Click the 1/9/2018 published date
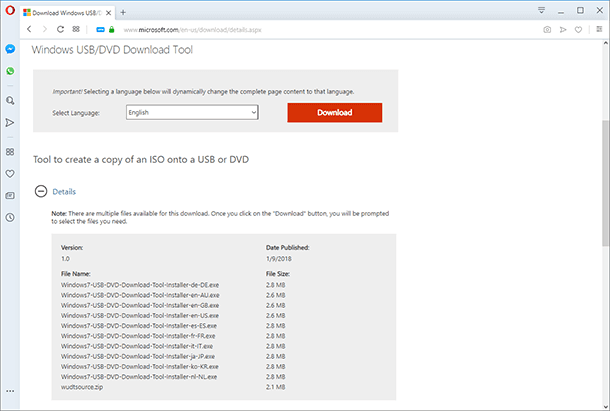This screenshot has width=610, height=411. click(x=279, y=258)
